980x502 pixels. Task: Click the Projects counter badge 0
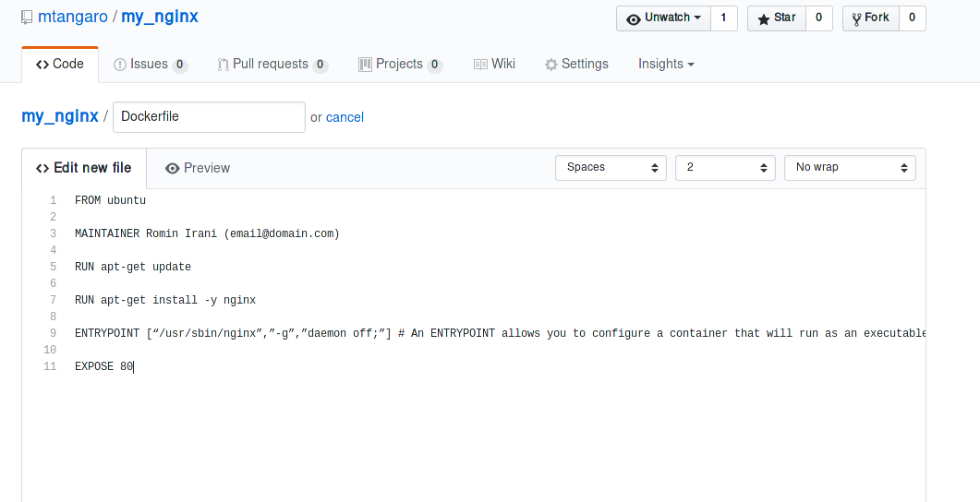(434, 65)
